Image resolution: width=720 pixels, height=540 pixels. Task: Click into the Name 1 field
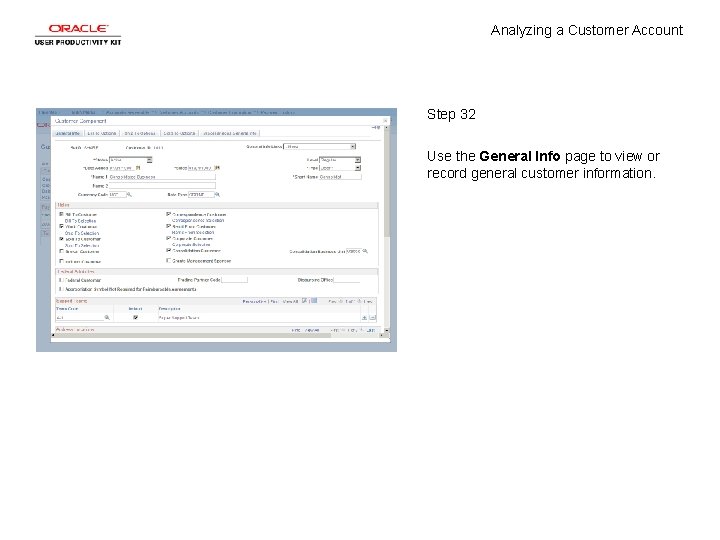(162, 177)
